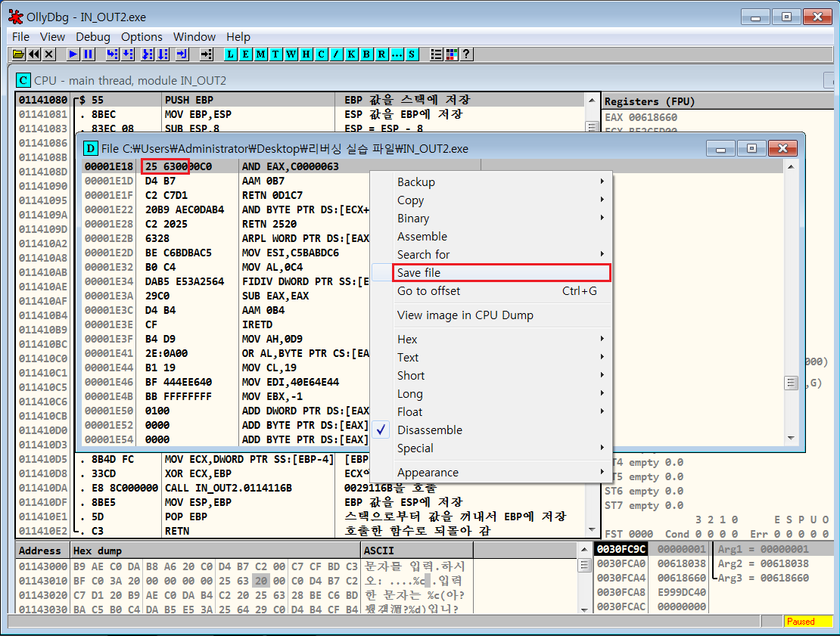840x636 pixels.
Task: Open the Help menu
Action: [x=238, y=37]
